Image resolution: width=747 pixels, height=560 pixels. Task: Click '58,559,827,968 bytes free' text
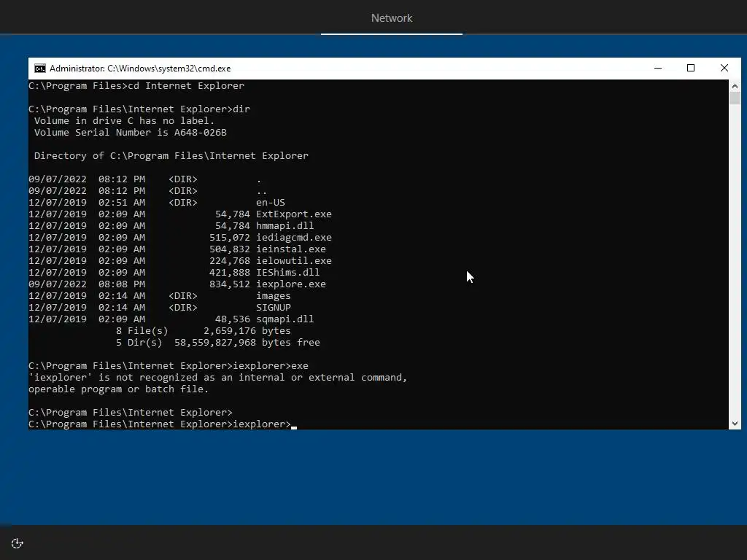[x=247, y=343]
